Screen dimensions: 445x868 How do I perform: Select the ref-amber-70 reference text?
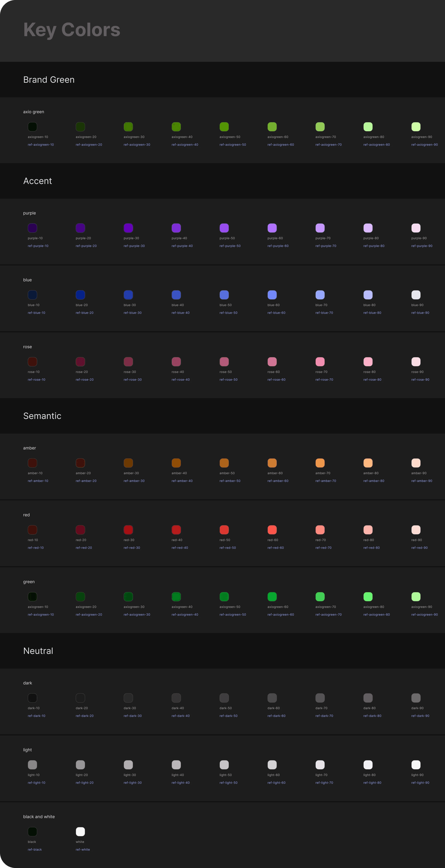click(x=326, y=481)
